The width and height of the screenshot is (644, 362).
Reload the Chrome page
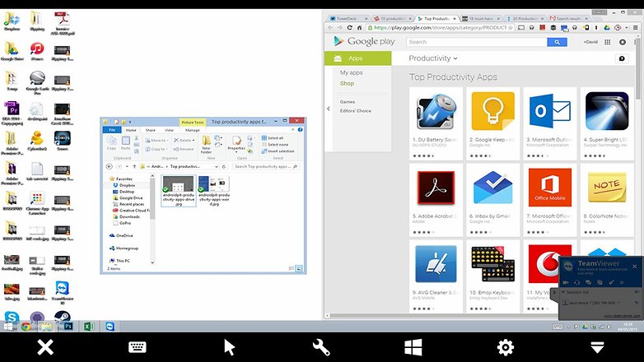[x=349, y=27]
